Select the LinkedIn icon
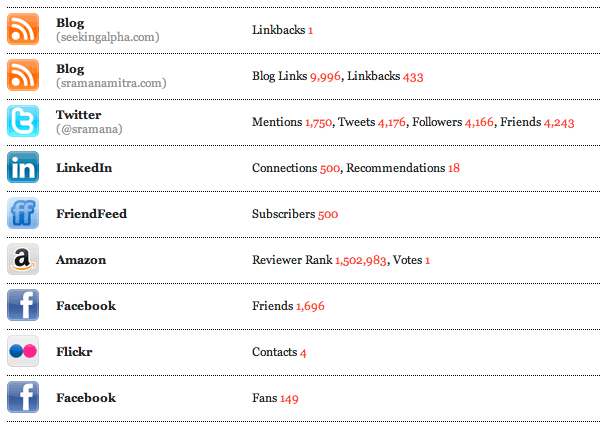Screen dimensions: 600x430 pos(23,167)
